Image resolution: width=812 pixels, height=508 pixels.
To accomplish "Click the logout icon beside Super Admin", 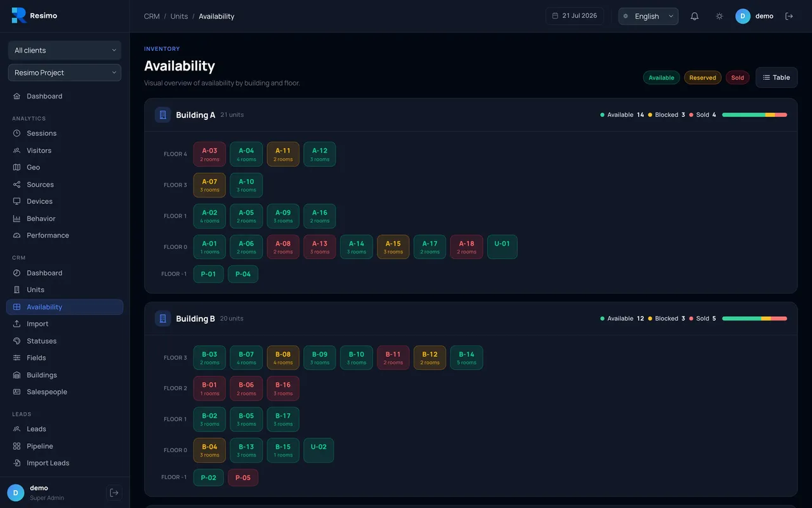I will pyautogui.click(x=114, y=493).
